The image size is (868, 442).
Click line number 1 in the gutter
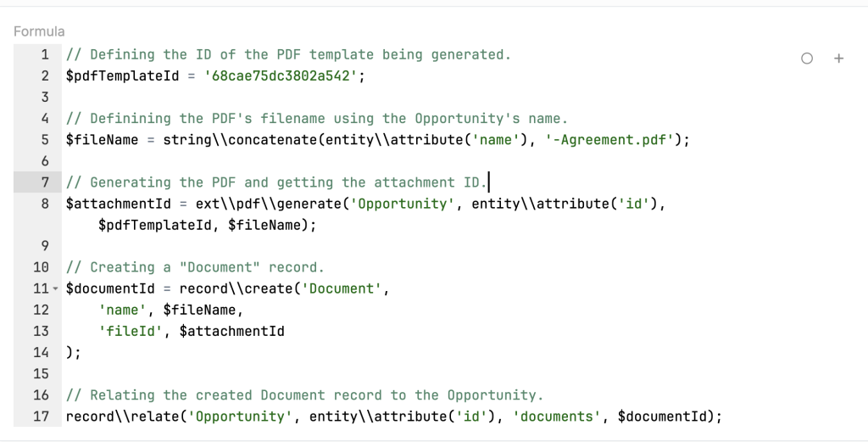pyautogui.click(x=45, y=54)
